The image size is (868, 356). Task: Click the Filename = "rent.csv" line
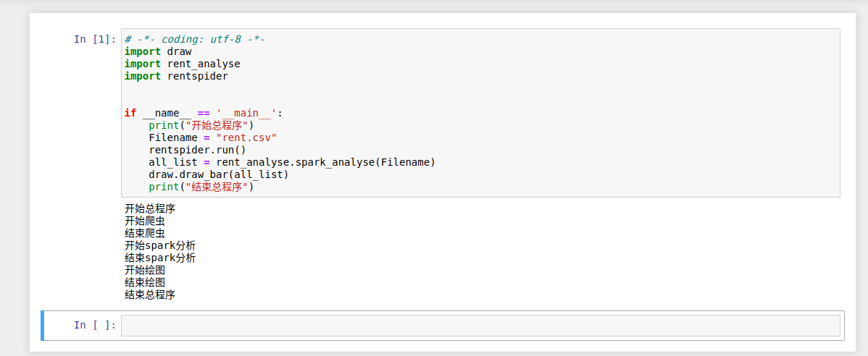coord(212,137)
